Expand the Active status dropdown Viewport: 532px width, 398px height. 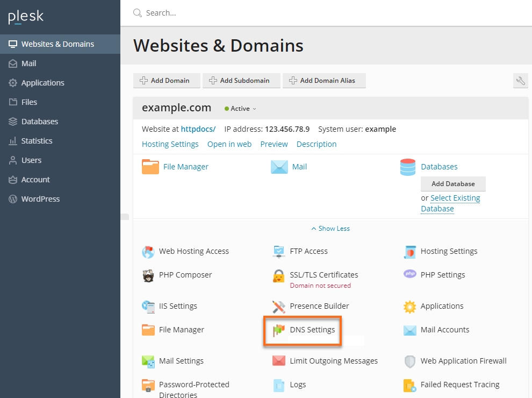tap(241, 109)
